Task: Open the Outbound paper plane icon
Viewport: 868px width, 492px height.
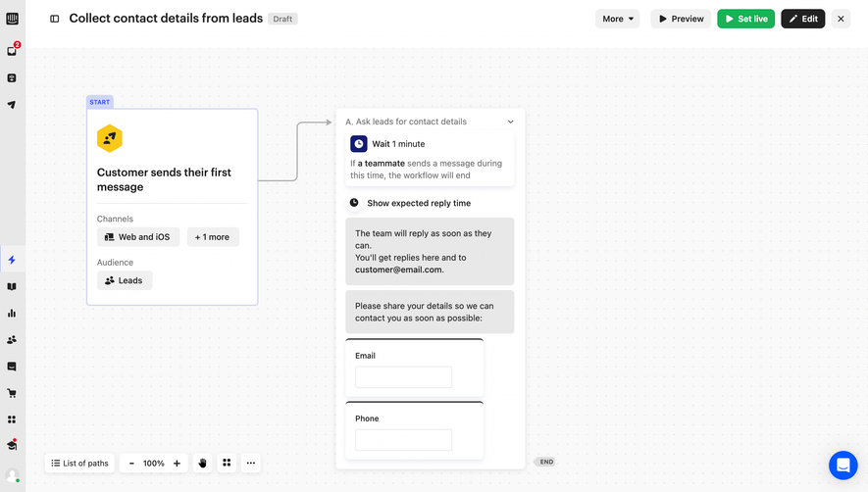Action: click(x=12, y=105)
